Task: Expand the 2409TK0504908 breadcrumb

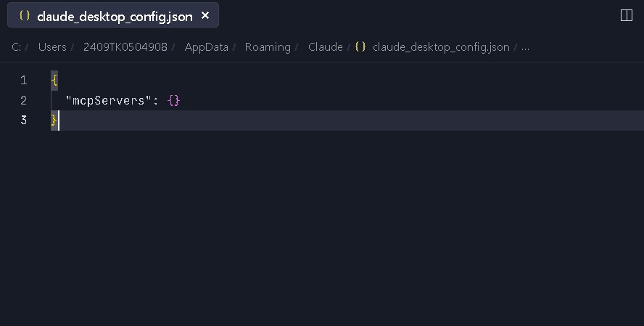Action: 125,46
